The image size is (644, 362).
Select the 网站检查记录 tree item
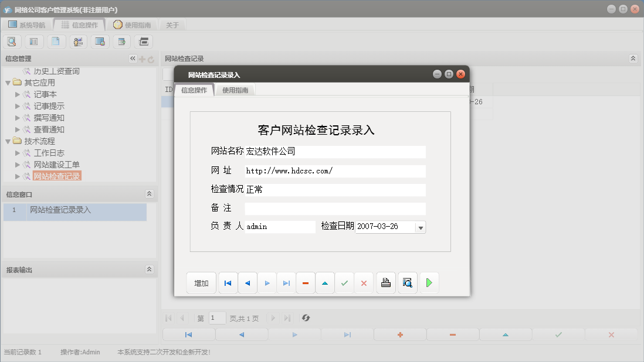pyautogui.click(x=57, y=175)
